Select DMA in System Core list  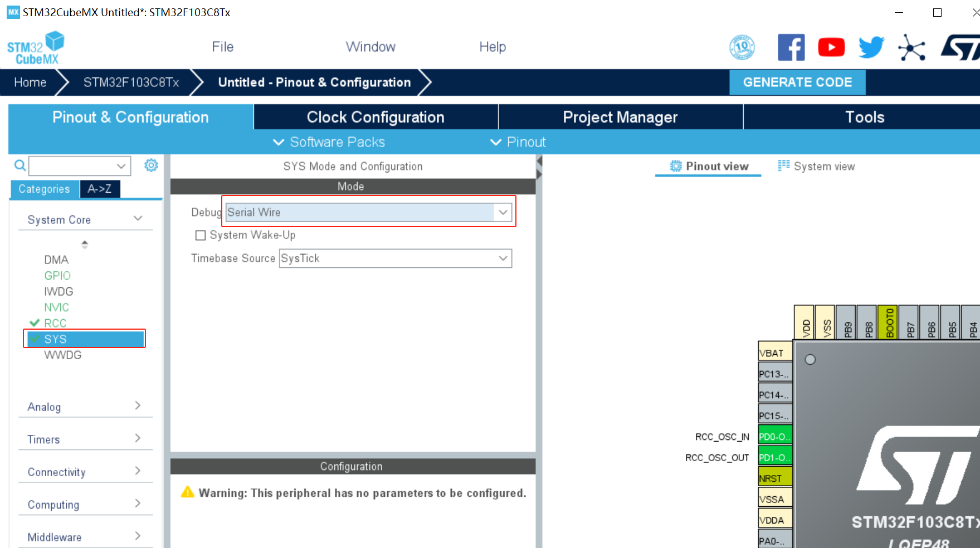56,260
